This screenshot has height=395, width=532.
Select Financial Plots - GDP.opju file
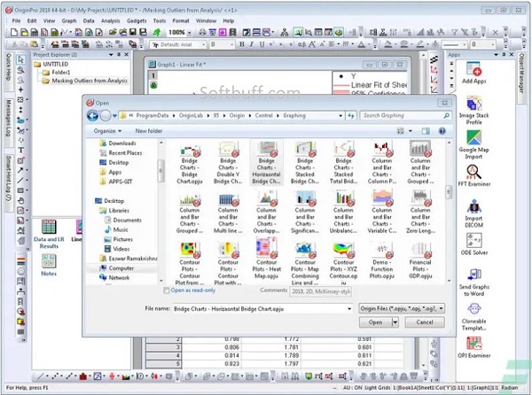[x=420, y=260]
